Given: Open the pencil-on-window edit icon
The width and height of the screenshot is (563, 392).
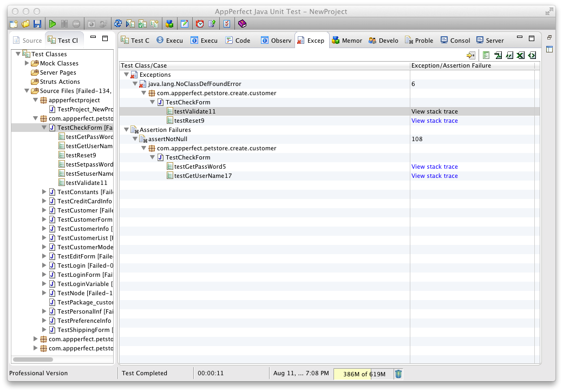Looking at the screenshot, I should 185,24.
